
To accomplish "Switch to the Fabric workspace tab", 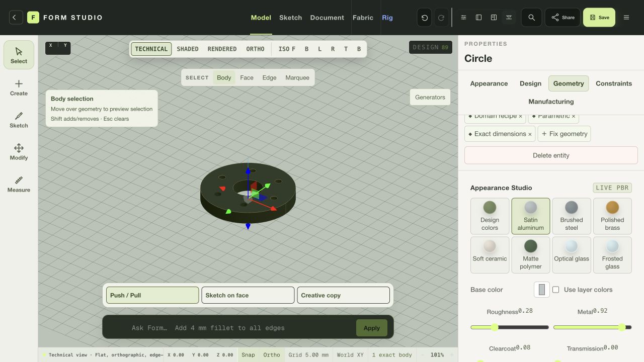I will 363,18.
